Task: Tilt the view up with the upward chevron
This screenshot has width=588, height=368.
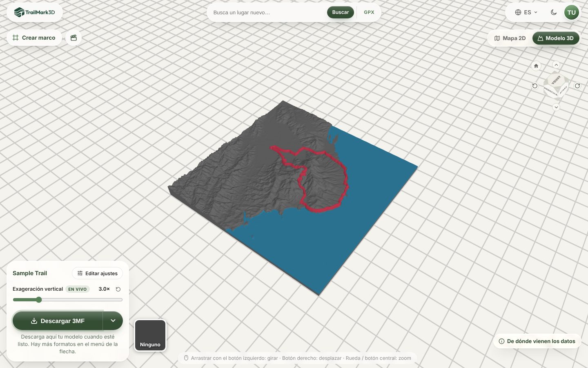Action: coord(556,65)
